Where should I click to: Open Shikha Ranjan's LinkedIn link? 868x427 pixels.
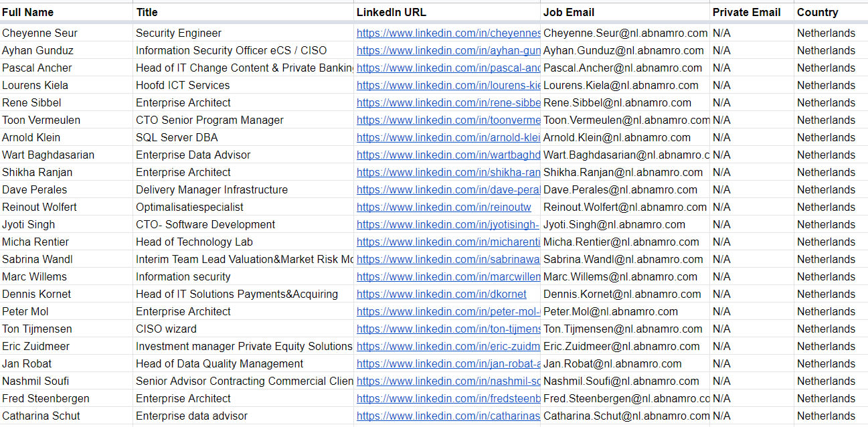click(448, 172)
